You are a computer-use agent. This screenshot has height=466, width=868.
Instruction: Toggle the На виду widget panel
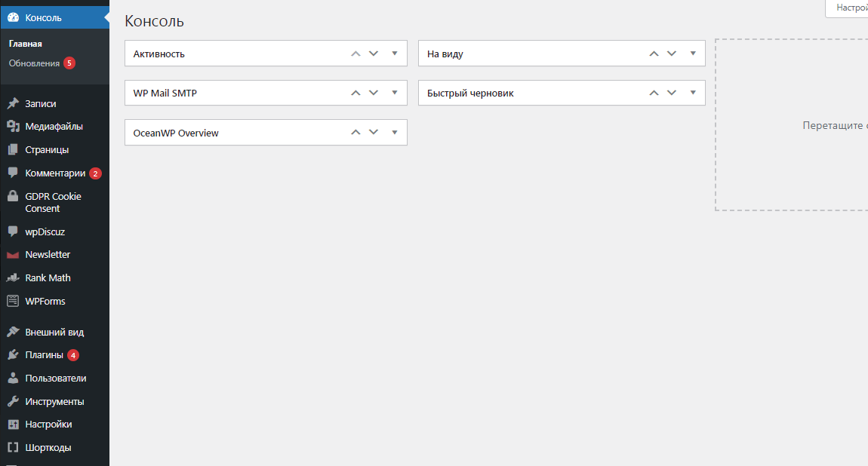click(692, 54)
